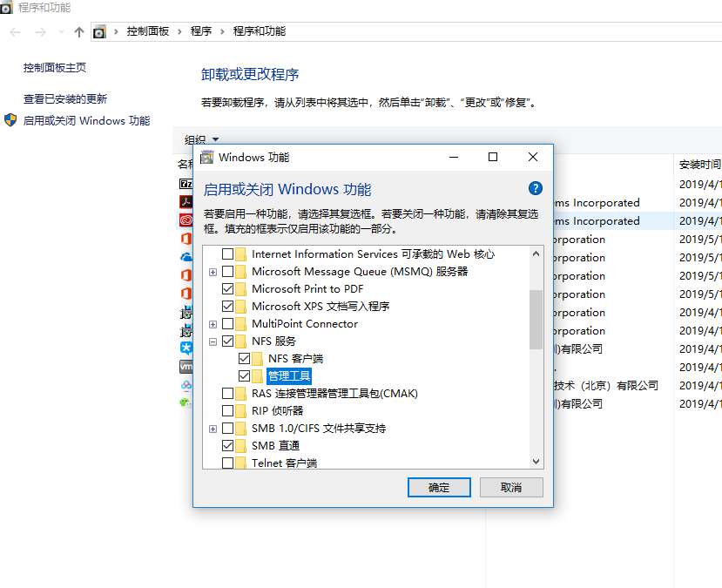
Task: Expand the SMB 1.0/CIFS 文件共享支持 node
Action: 213,429
